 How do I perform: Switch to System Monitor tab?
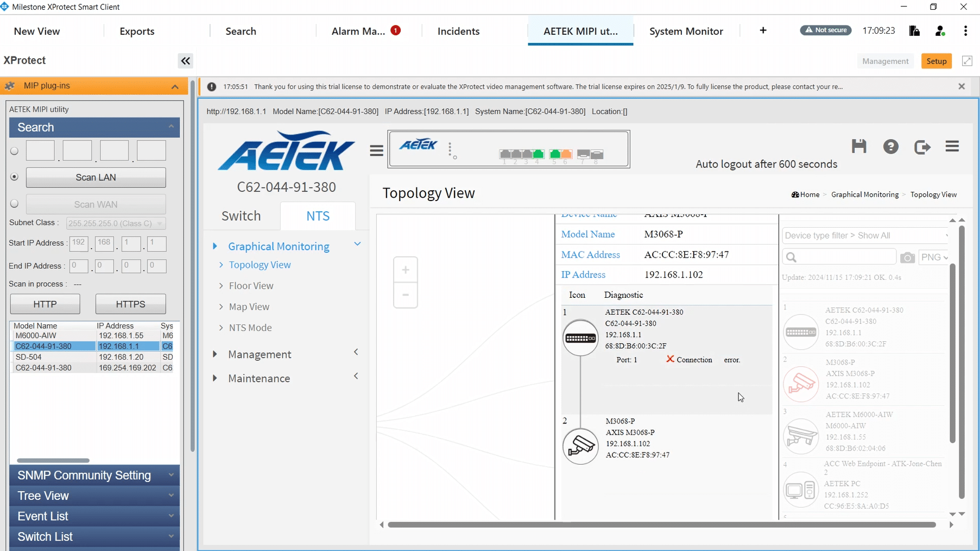686,31
